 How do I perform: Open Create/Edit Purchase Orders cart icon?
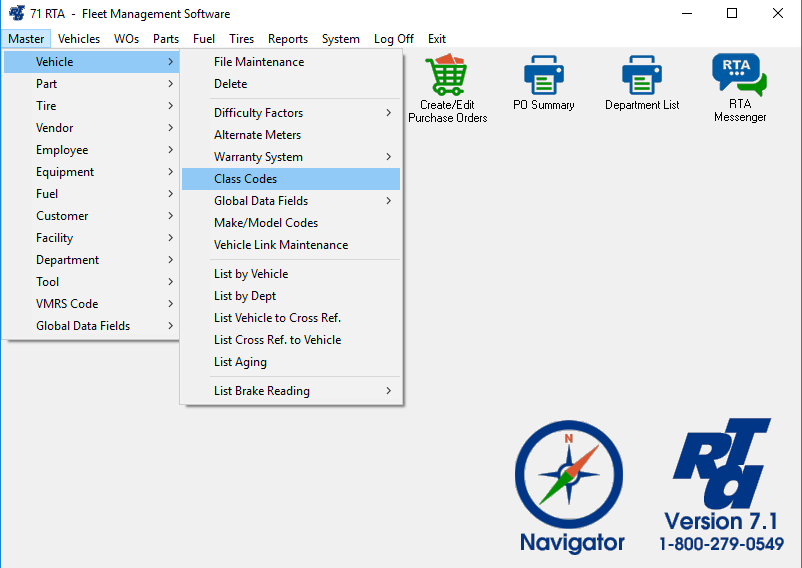pos(447,76)
